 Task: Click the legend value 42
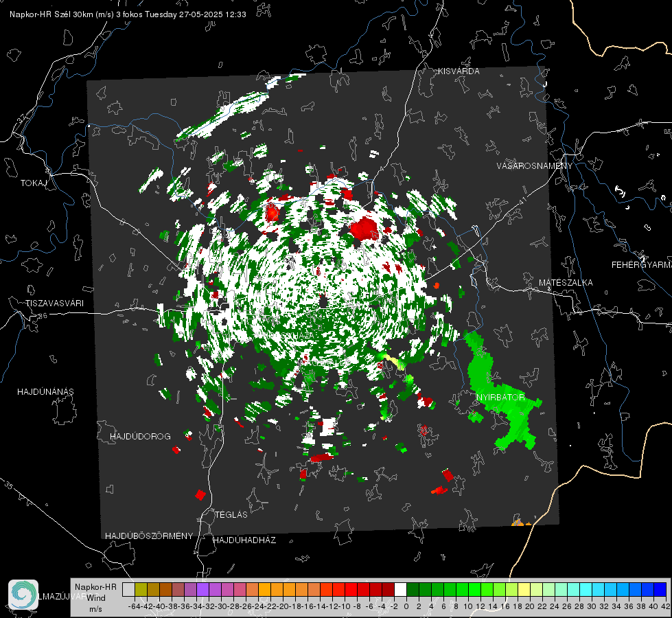(666, 606)
